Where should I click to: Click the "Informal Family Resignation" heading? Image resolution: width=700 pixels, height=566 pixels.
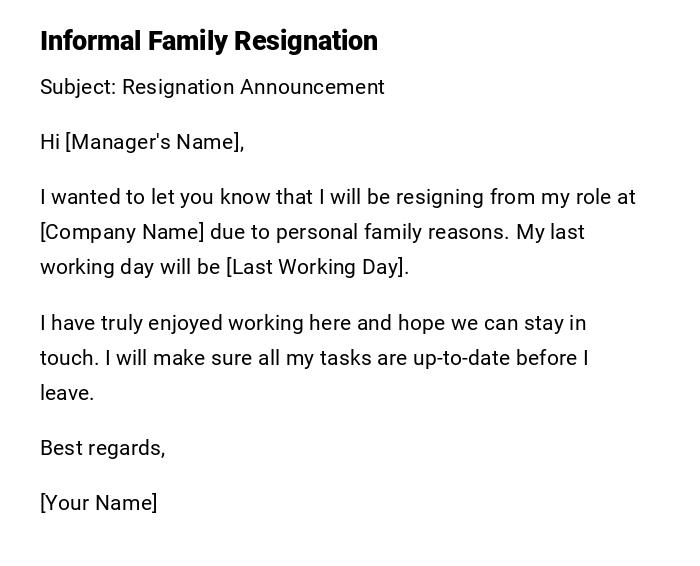(x=209, y=41)
